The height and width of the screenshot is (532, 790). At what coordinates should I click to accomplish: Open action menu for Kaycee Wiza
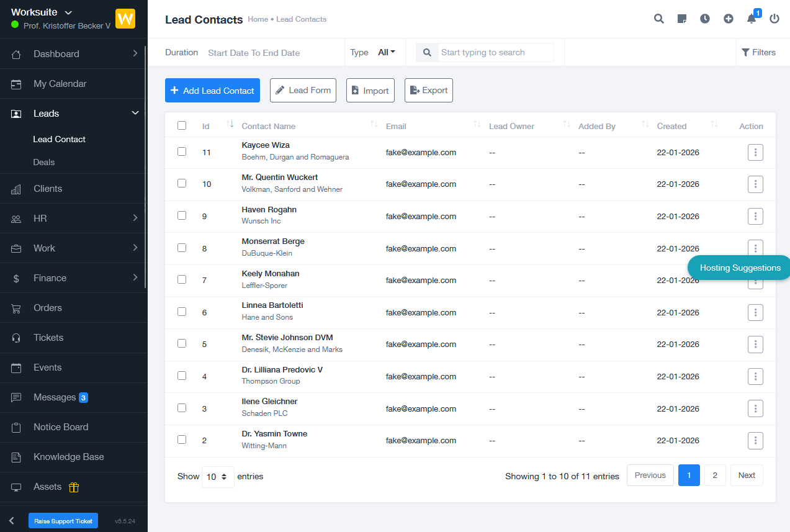click(755, 152)
